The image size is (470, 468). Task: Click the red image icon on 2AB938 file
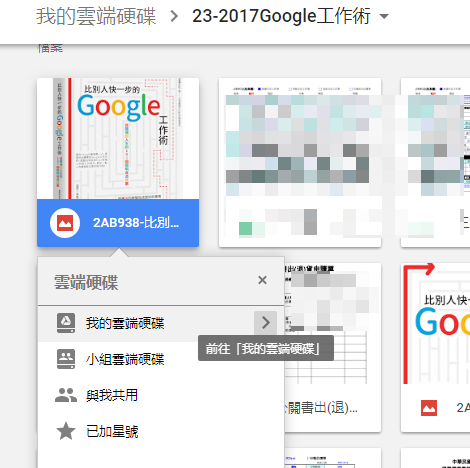65,223
